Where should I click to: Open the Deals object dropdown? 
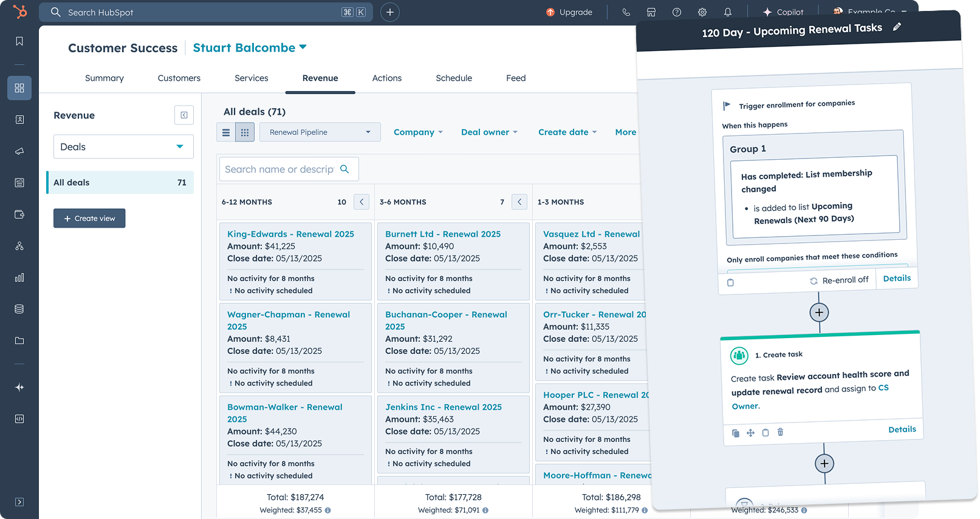(123, 147)
